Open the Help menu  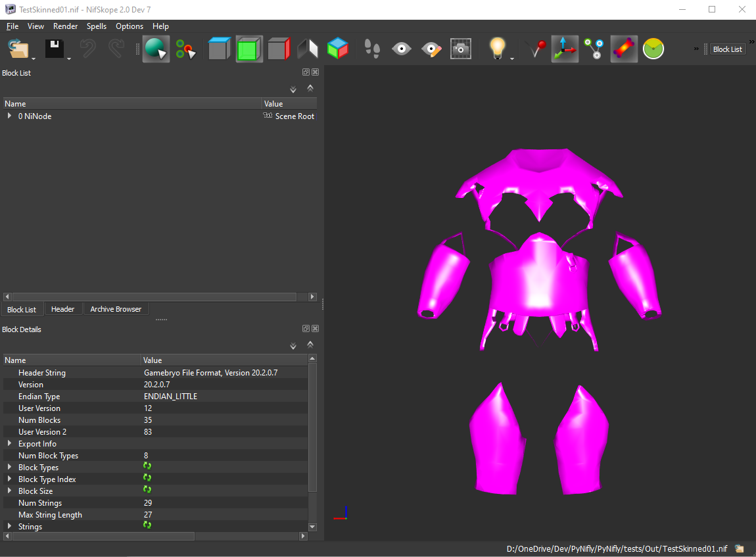point(160,26)
